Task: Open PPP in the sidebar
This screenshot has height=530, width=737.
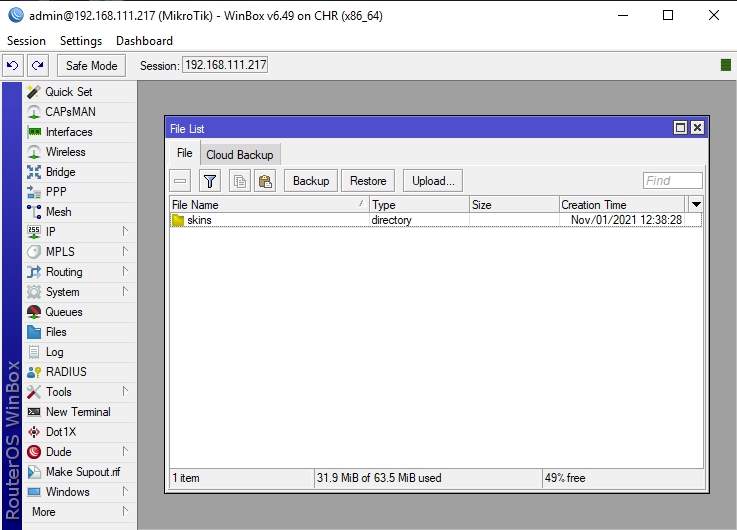Action: (x=80, y=192)
